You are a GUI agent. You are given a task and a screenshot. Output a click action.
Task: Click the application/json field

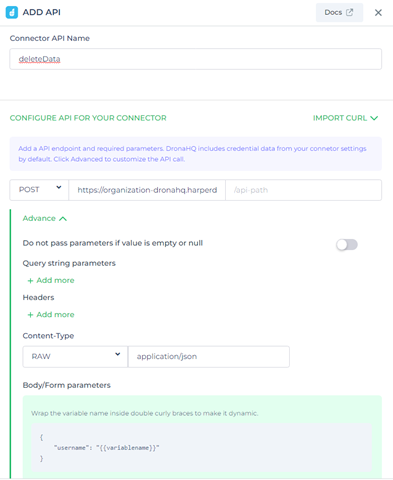(209, 357)
